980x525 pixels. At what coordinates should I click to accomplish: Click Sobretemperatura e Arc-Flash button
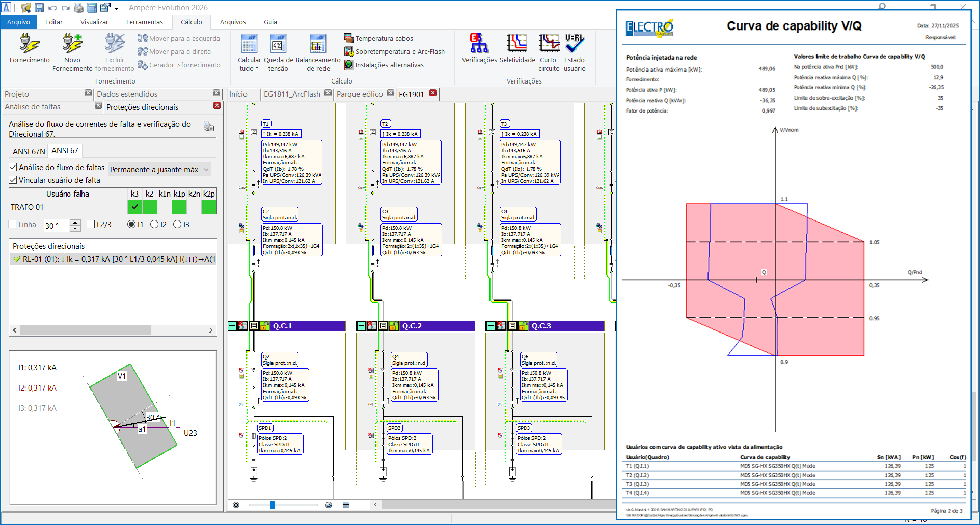349,51
